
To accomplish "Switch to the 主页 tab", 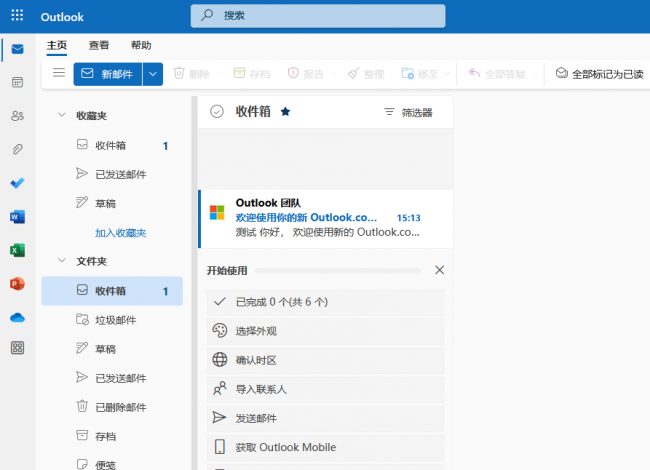I will (57, 45).
